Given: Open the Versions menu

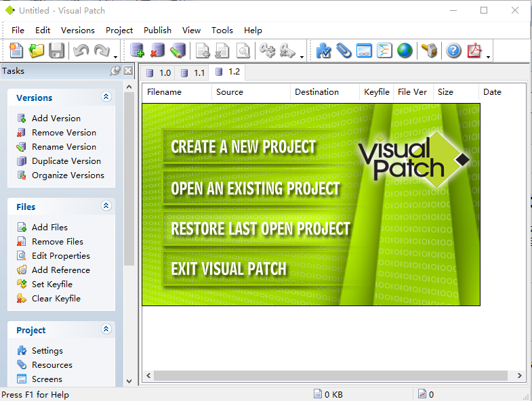Looking at the screenshot, I should (78, 30).
